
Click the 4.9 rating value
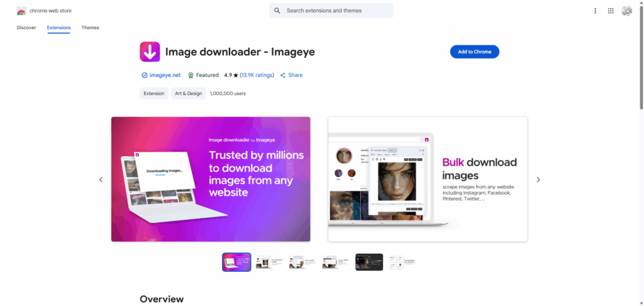228,76
